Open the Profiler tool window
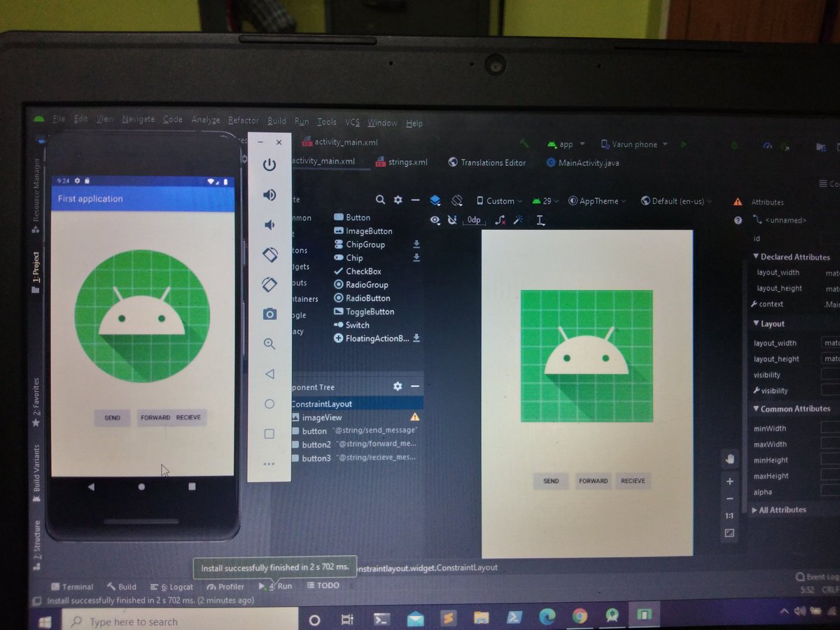Image resolution: width=840 pixels, height=630 pixels. (225, 587)
